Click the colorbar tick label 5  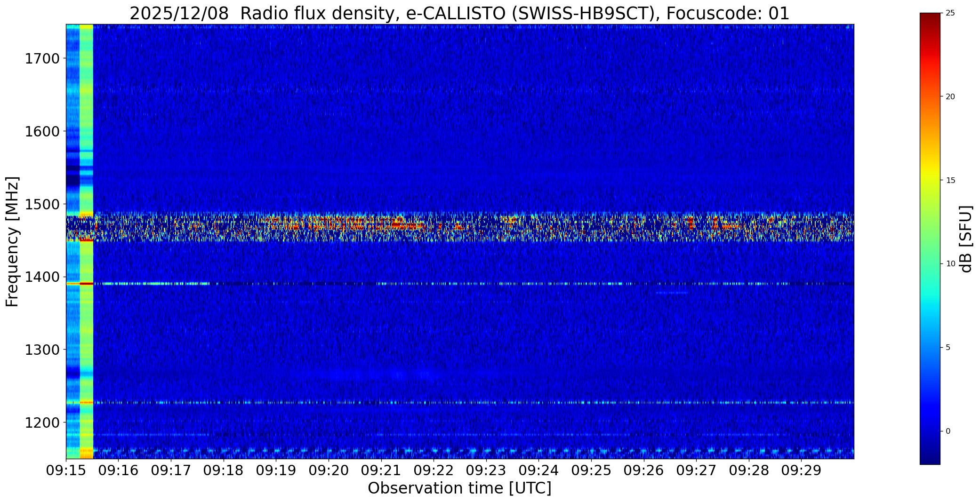click(x=948, y=348)
